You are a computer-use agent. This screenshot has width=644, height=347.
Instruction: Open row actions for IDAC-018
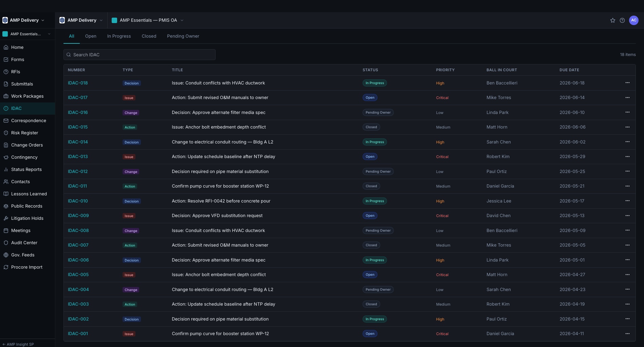pos(627,83)
